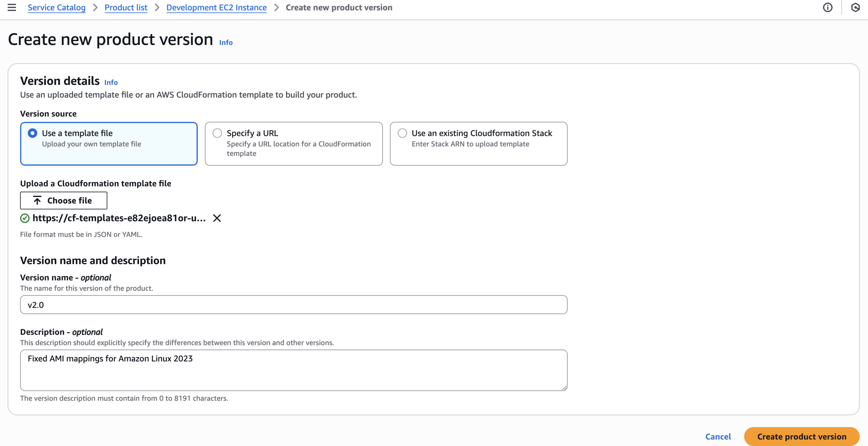The height and width of the screenshot is (446, 868).
Task: Select Use a template file radio option
Action: click(33, 133)
